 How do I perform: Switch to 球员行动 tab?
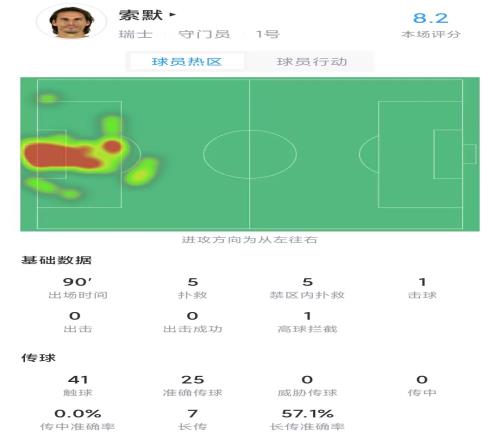click(x=312, y=62)
